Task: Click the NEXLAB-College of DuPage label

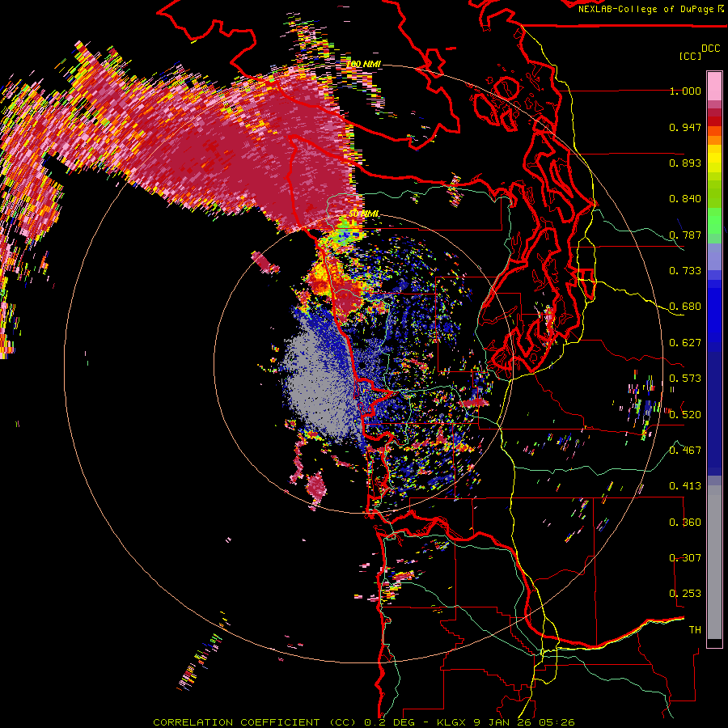Action: tap(645, 9)
